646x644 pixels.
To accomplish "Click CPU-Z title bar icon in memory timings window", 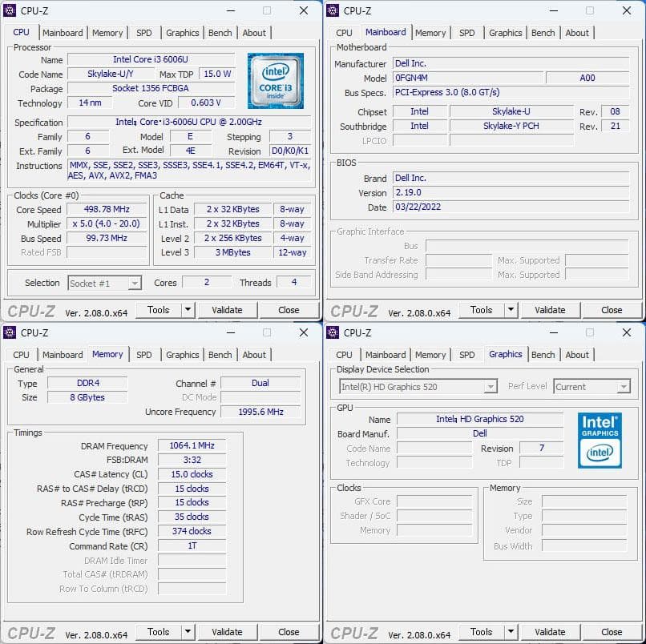I will (x=10, y=332).
